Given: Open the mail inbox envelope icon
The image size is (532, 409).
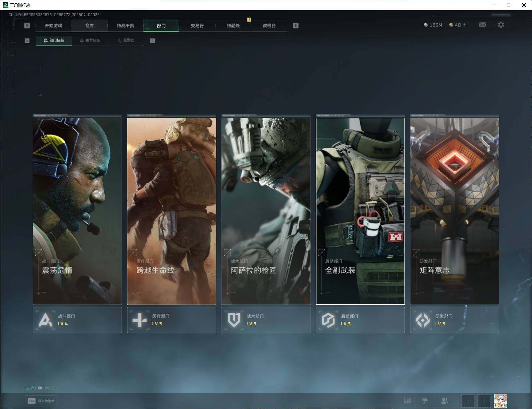Looking at the screenshot, I should pyautogui.click(x=483, y=25).
